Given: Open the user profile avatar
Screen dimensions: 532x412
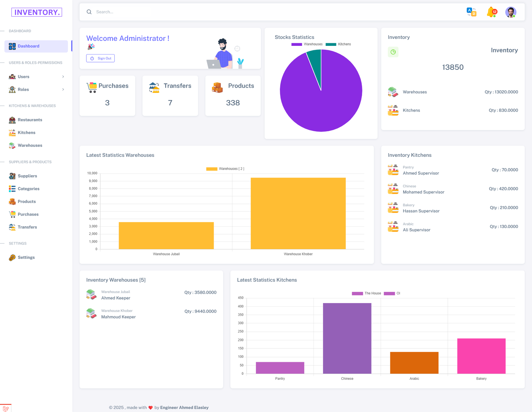Looking at the screenshot, I should coord(510,12).
